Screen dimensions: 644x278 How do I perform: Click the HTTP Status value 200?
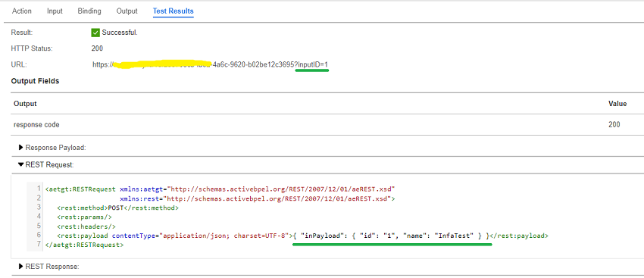tap(97, 48)
